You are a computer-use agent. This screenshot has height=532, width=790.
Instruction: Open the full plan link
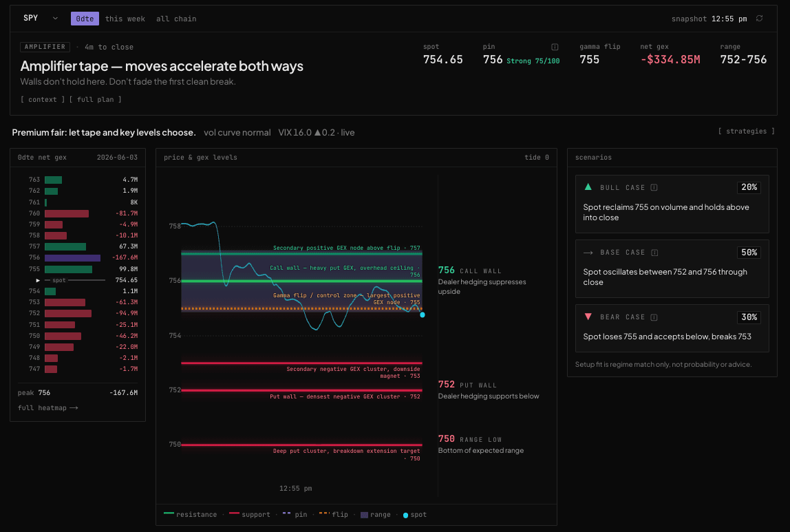pyautogui.click(x=95, y=99)
